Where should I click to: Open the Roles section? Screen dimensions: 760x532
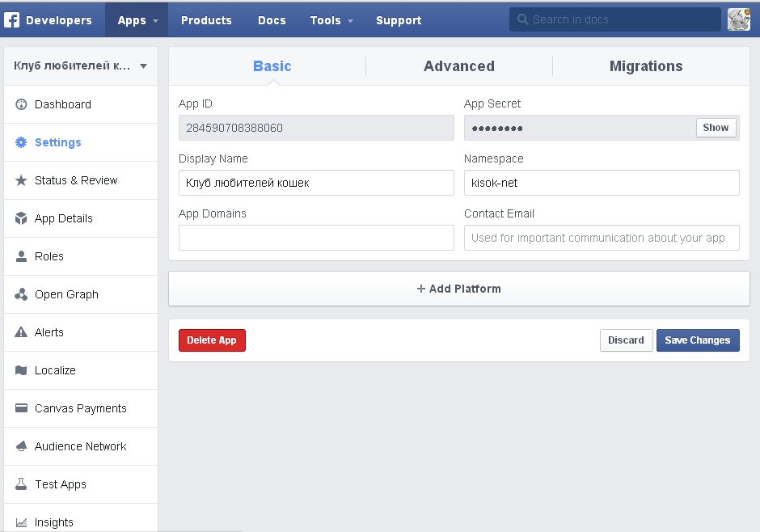click(x=81, y=256)
